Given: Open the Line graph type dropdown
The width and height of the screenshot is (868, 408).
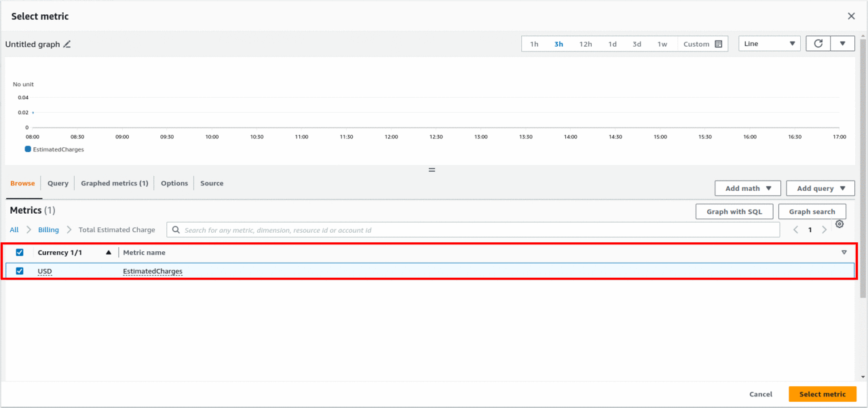Looking at the screenshot, I should [770, 43].
